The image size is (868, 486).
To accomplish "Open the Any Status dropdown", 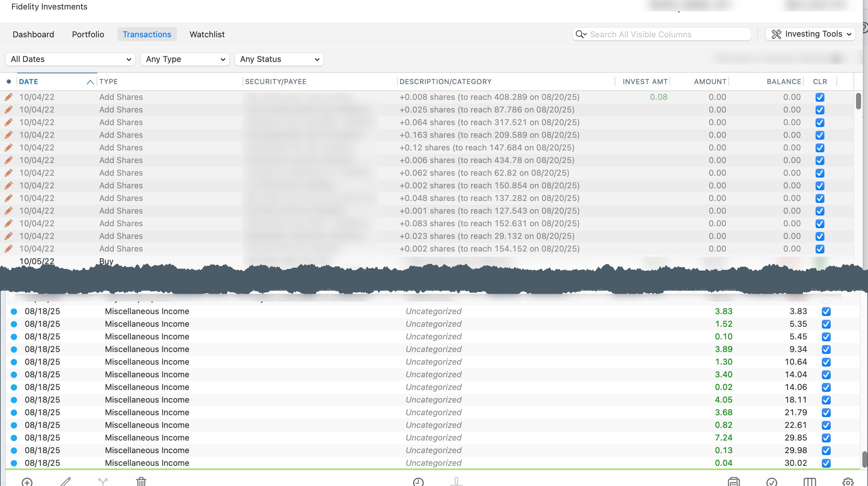I will [x=279, y=59].
